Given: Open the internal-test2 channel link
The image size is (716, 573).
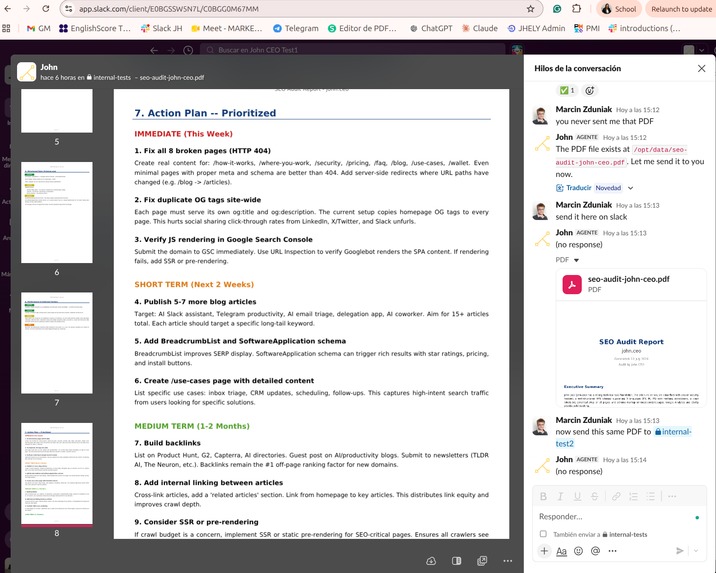Looking at the screenshot, I should tap(673, 437).
